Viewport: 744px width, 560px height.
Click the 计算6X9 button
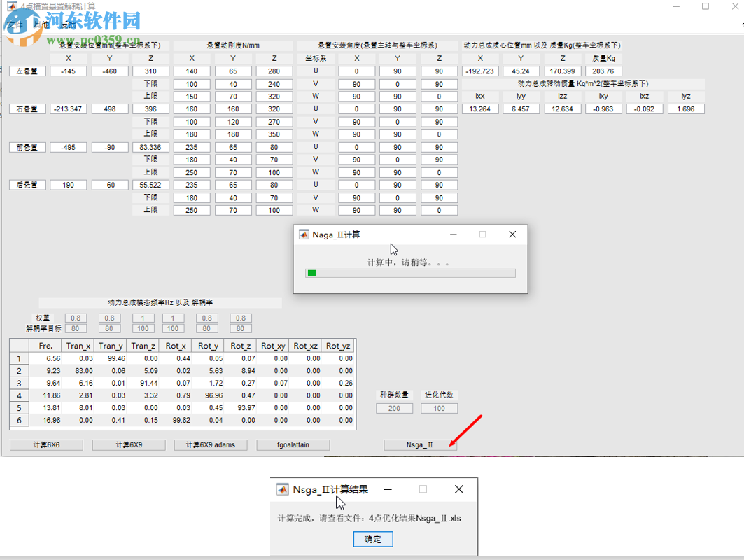[x=129, y=444]
